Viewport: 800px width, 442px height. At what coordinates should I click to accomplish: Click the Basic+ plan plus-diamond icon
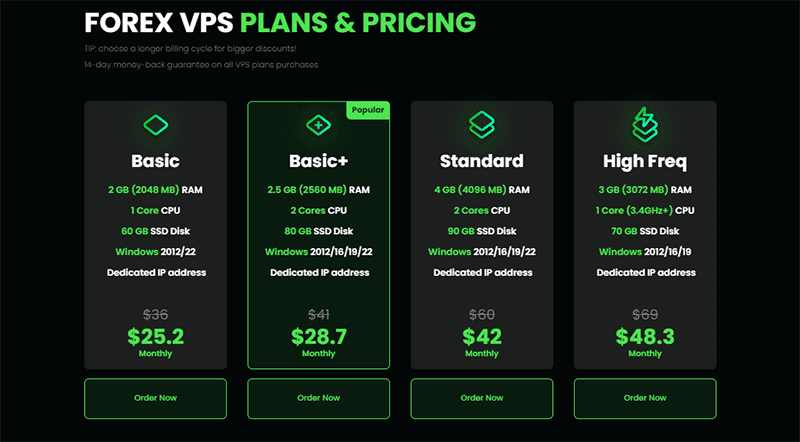[x=318, y=125]
